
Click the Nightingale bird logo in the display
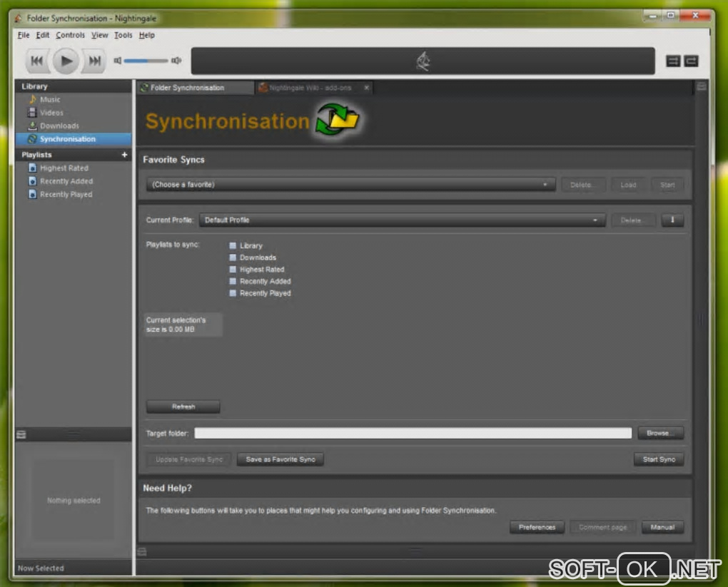[423, 61]
